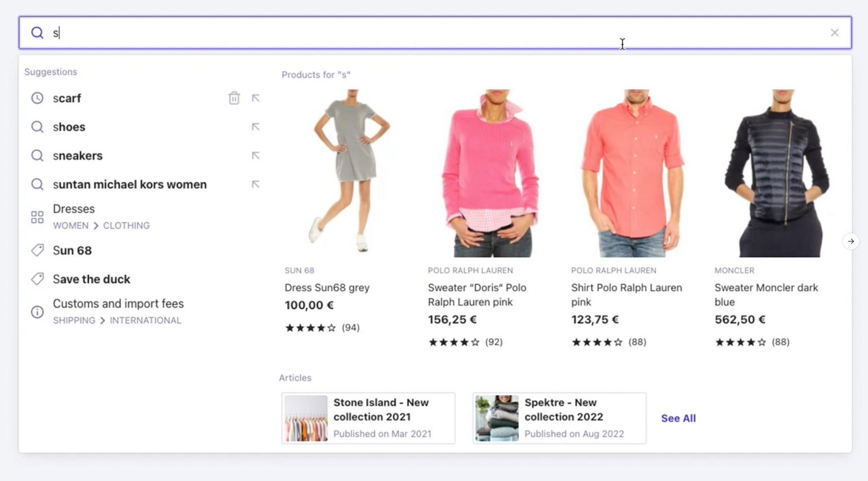This screenshot has width=868, height=481.
Task: Click the category grid icon beside Dresses
Action: pos(37,217)
